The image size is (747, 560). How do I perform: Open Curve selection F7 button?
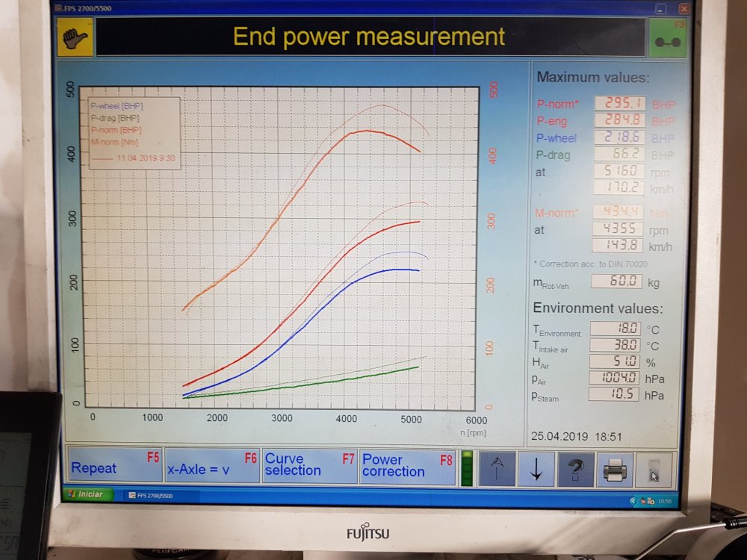click(x=309, y=466)
